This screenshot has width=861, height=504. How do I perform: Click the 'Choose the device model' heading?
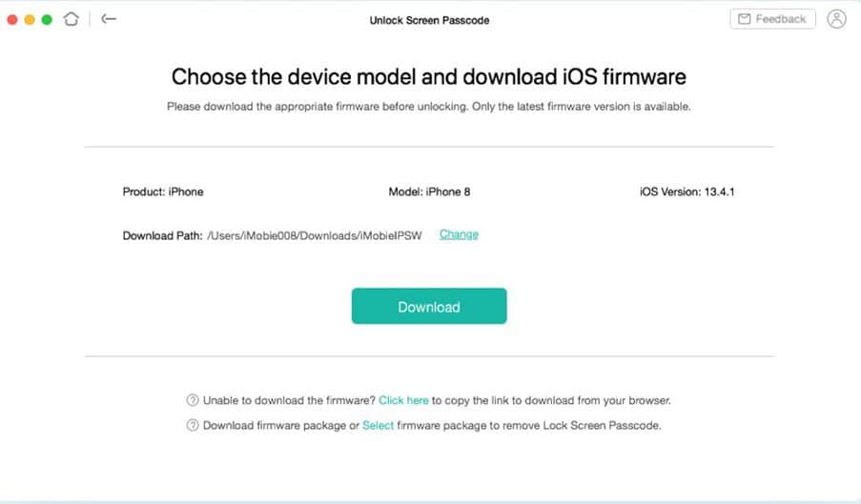[429, 77]
